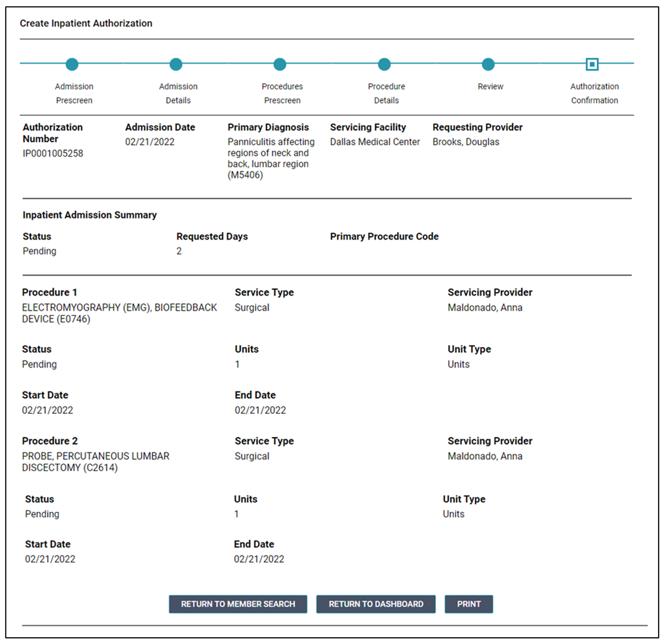Go to the Admission Details step label
The width and height of the screenshot is (666, 644).
pyautogui.click(x=178, y=94)
